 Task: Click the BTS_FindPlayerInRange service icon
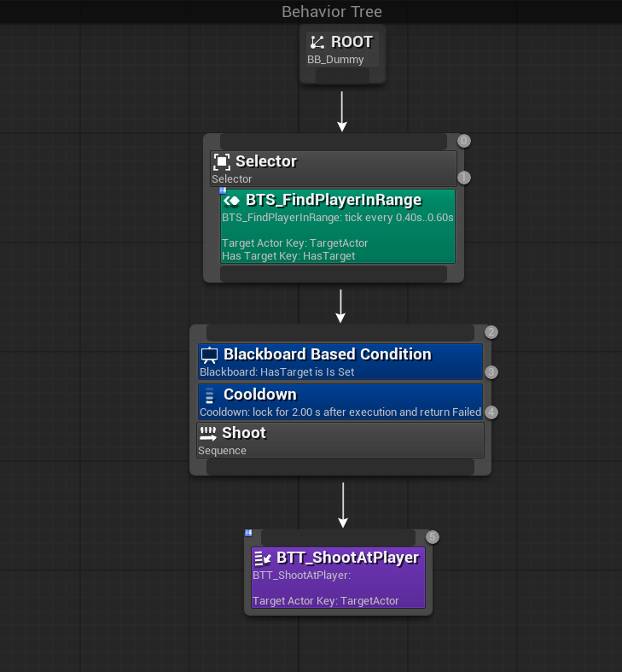coord(232,201)
